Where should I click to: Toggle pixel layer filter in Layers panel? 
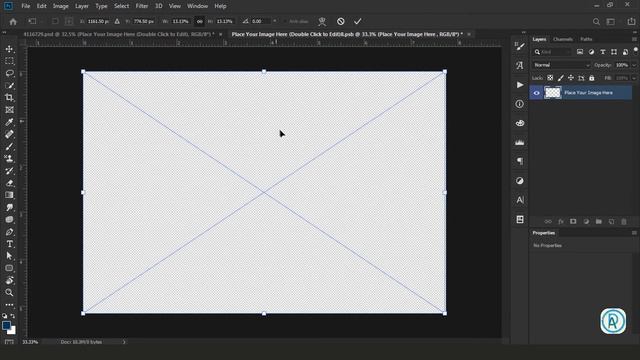point(580,52)
